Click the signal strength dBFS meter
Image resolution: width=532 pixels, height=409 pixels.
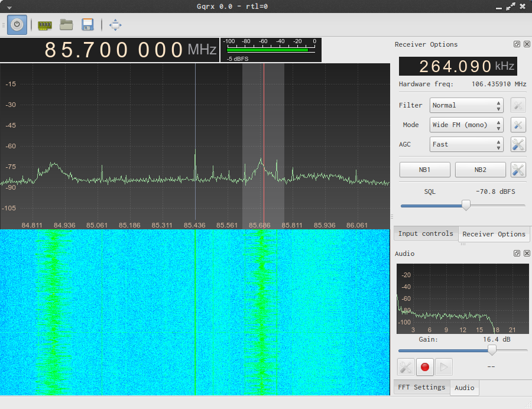click(x=271, y=50)
